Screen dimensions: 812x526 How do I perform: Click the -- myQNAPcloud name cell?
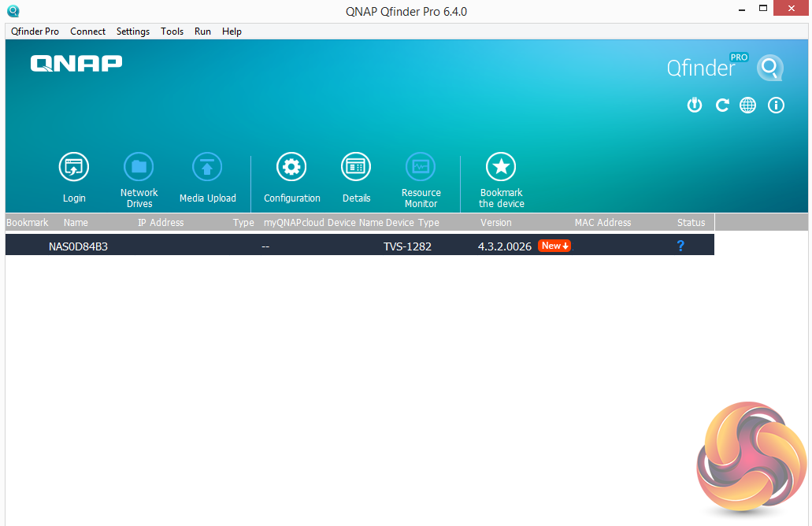pyautogui.click(x=265, y=246)
